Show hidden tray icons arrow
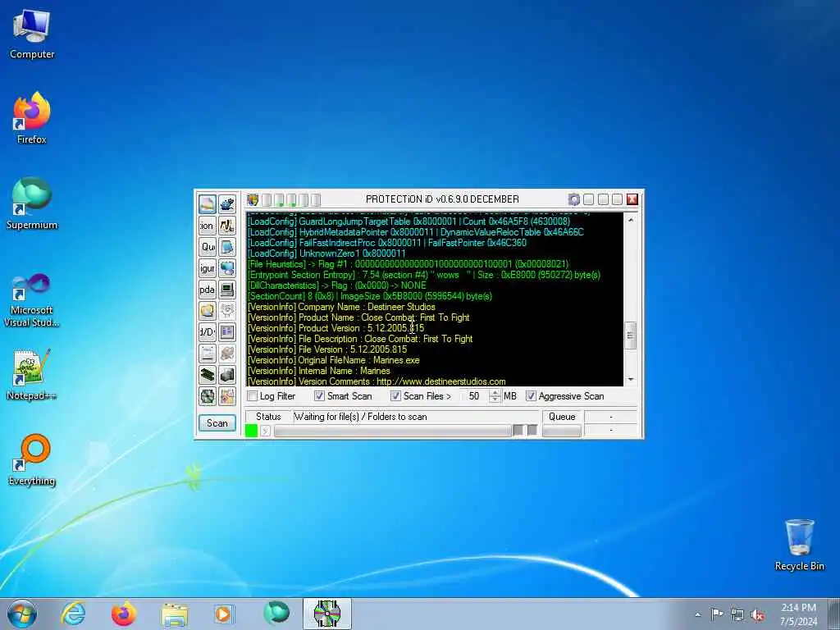Viewport: 840px width, 630px height. pyautogui.click(x=697, y=614)
